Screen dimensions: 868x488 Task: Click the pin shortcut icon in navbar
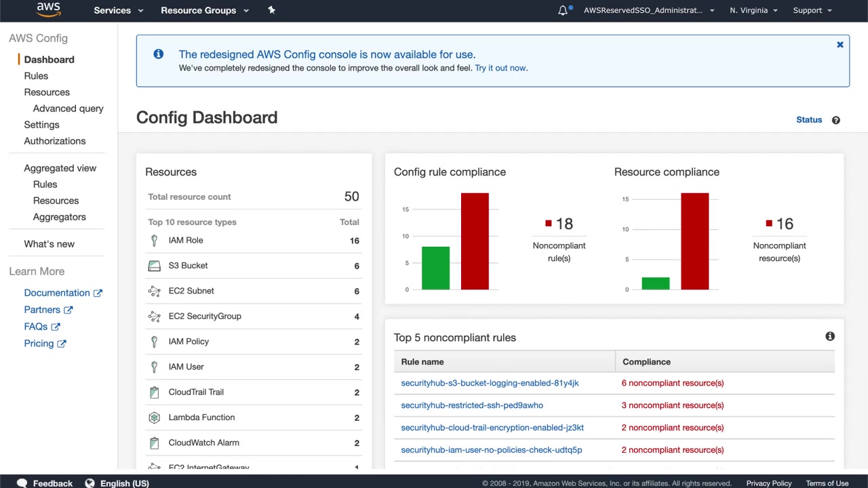[x=271, y=10]
